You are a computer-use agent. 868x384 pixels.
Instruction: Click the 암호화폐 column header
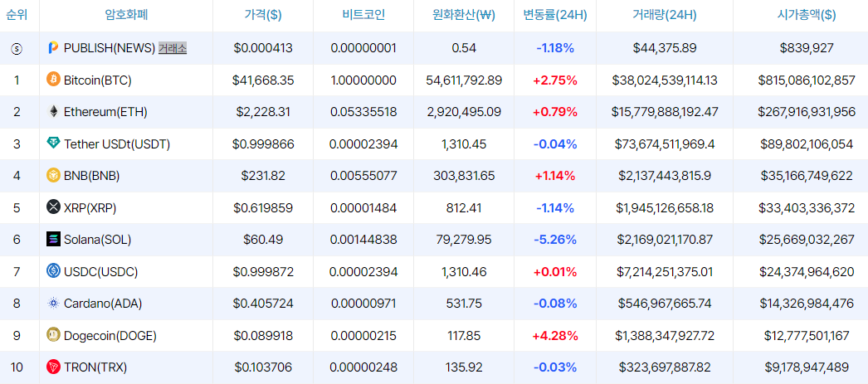(126, 15)
